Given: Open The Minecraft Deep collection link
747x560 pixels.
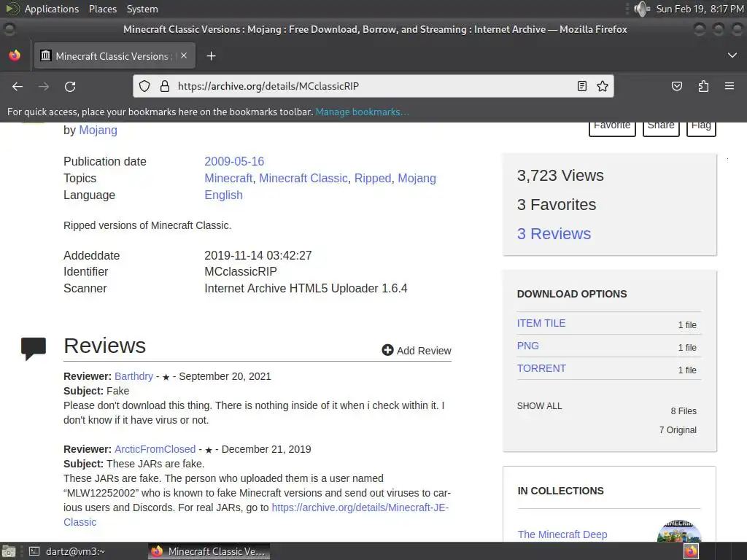Looking at the screenshot, I should pyautogui.click(x=562, y=534).
